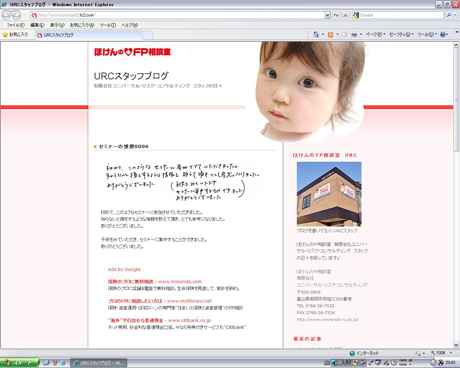
Task: Open the Seminar impressions 0006 post title
Action: click(x=124, y=146)
